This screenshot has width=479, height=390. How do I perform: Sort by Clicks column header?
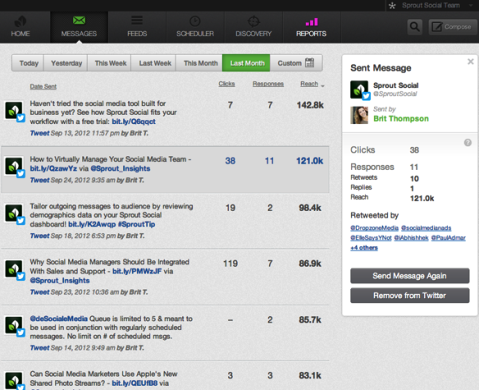(x=227, y=84)
